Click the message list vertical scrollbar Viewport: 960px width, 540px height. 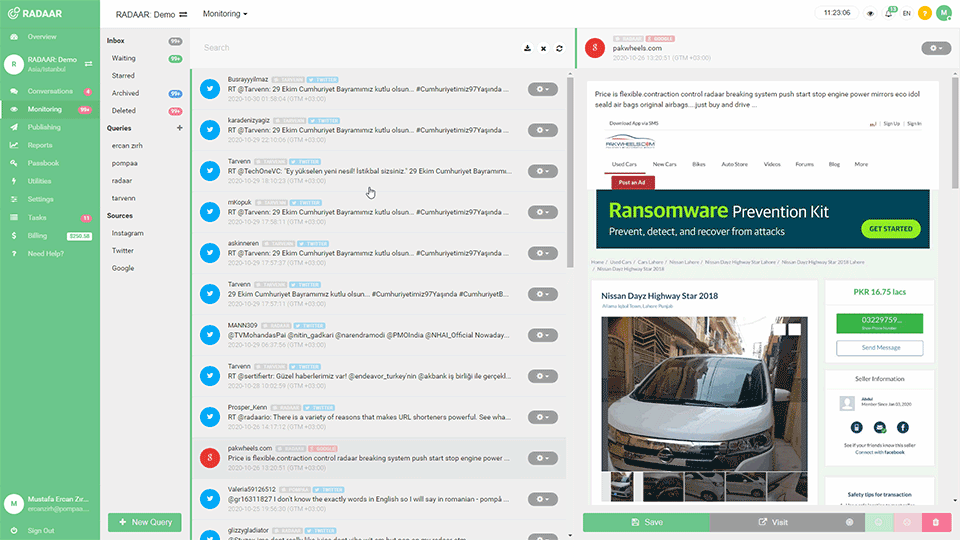coord(570,171)
